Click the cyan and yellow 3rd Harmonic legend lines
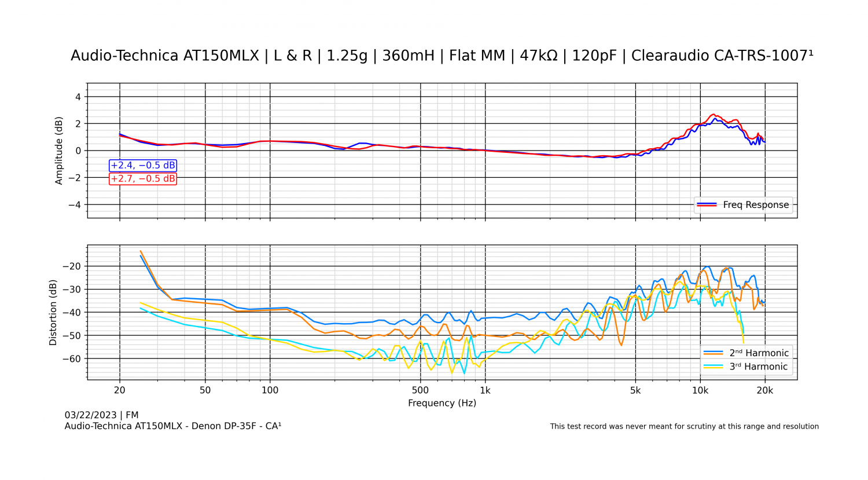This screenshot has height=480, width=868. tap(713, 367)
